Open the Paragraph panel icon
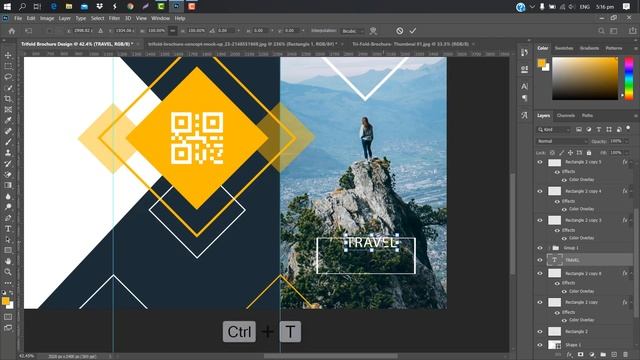Screen dimensions: 640x360 tap(524, 98)
